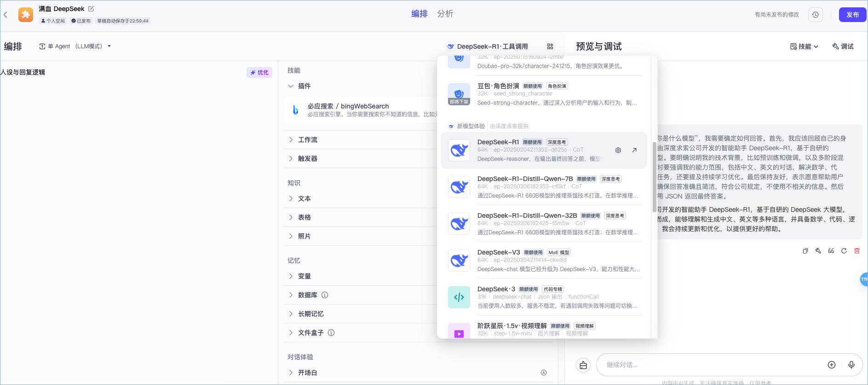Delete the reply with red trash icon
Image resolution: width=868 pixels, height=385 pixels.
857,251
